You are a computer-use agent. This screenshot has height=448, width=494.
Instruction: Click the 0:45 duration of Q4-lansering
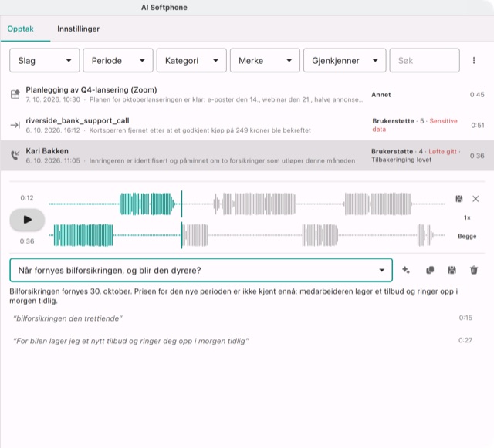pos(477,94)
